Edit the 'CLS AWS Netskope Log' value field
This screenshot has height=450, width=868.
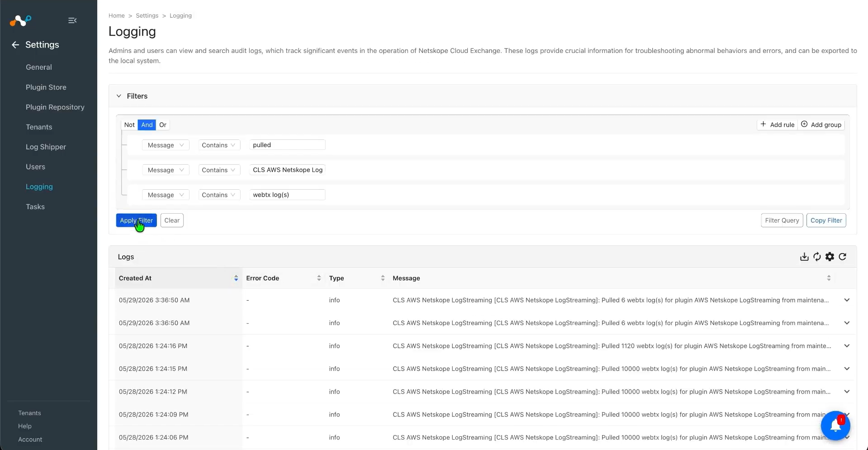coord(287,170)
